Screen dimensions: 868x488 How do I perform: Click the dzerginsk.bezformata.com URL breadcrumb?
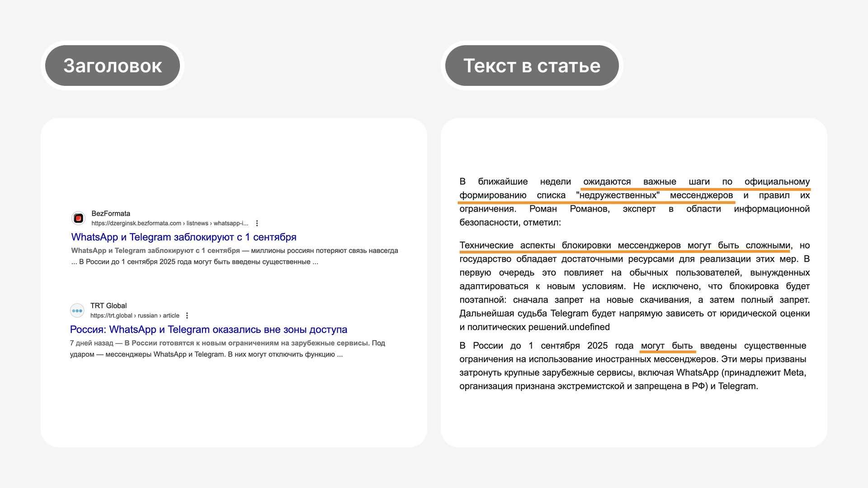170,223
